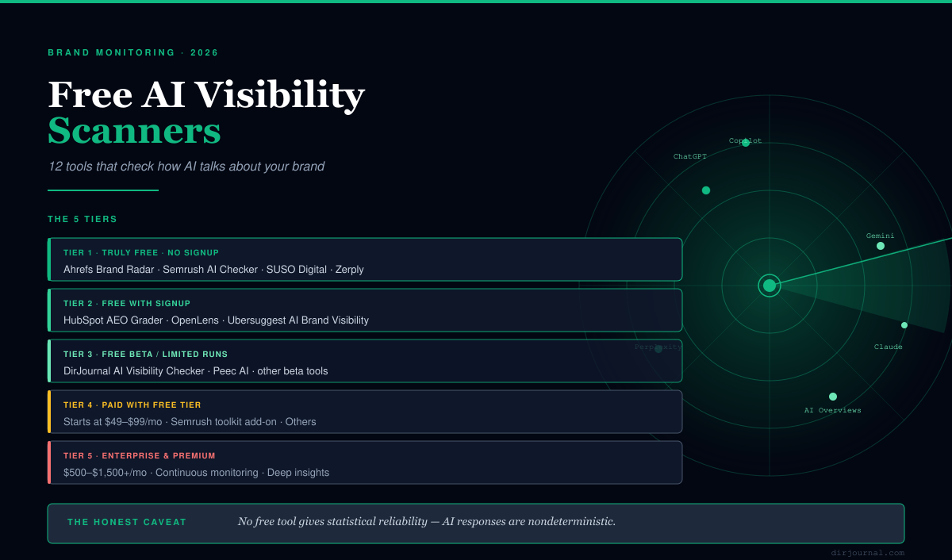Click the yellow accent bar on Tier 4
This screenshot has height=560, width=952.
coord(50,412)
